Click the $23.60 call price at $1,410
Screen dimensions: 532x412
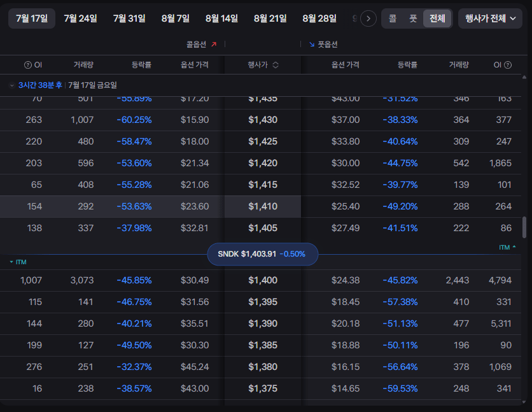coord(195,206)
